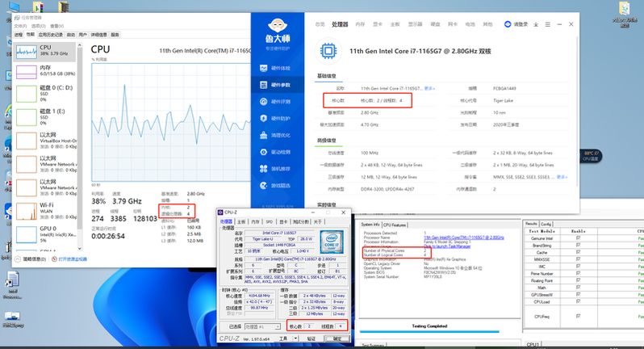Open the 内存 tab in 鲁大师
644x349 pixels.
[360, 25]
